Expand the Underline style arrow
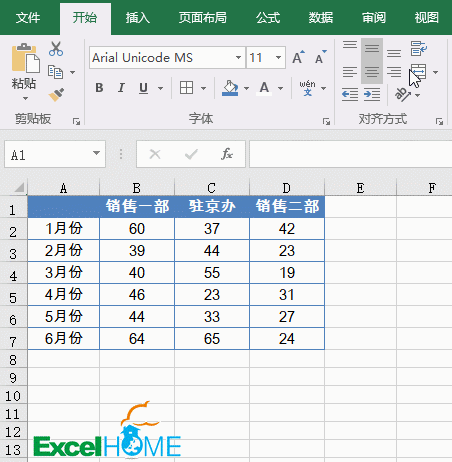452x462 pixels. (x=160, y=88)
